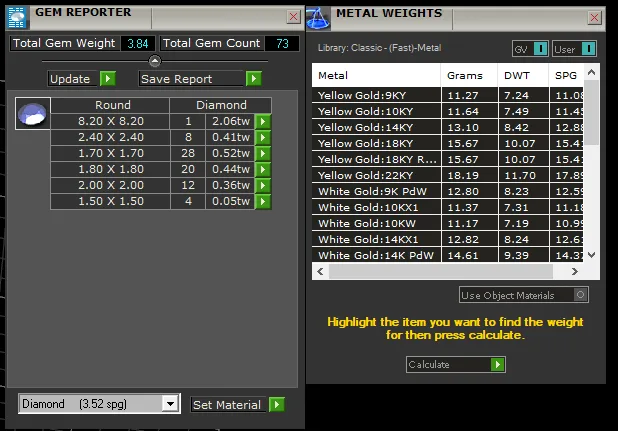Click green arrow for 1.50 X 1.50 row

coord(262,201)
